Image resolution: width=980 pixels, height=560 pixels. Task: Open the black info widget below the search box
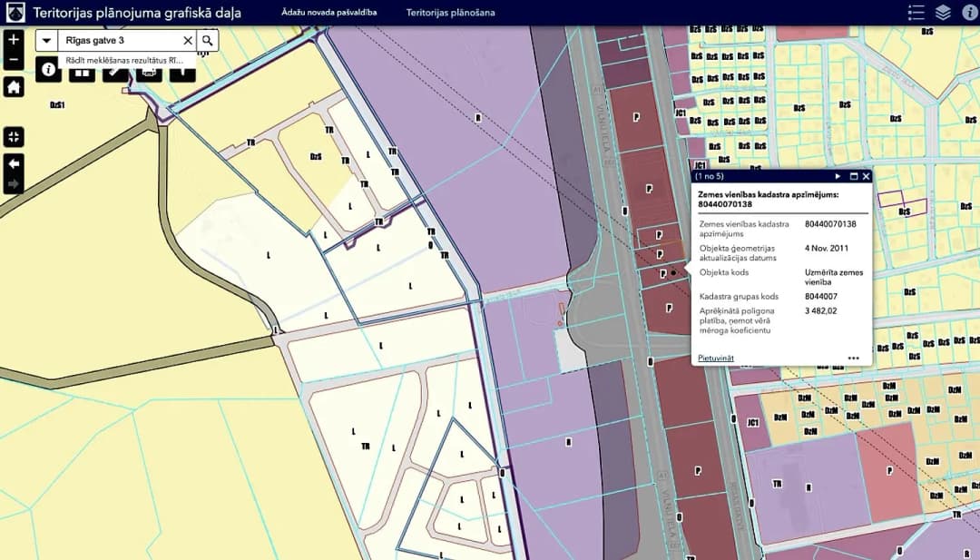coord(48,70)
